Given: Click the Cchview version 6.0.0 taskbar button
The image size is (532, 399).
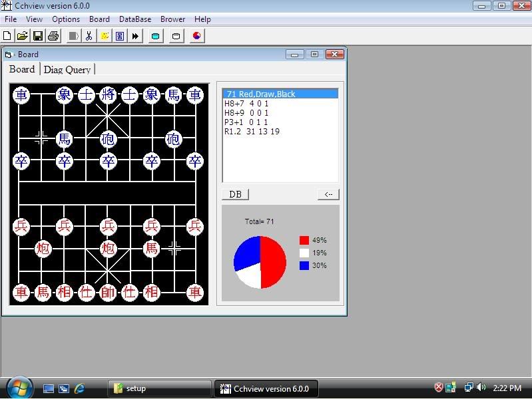Looking at the screenshot, I should (x=266, y=388).
